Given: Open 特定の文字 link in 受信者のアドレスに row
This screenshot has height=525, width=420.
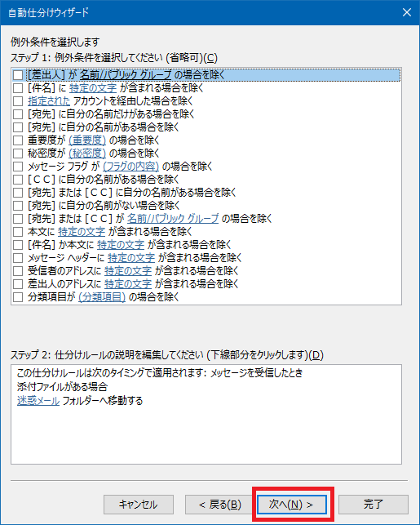Looking at the screenshot, I should [128, 271].
